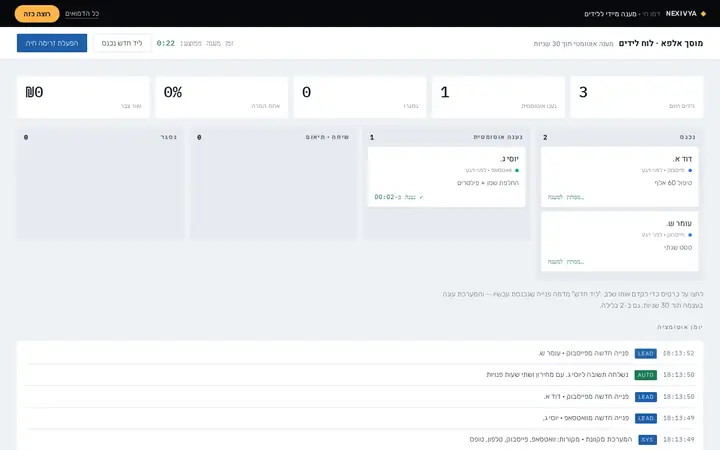This screenshot has width=720, height=450.
Task: Click the "יומן אוטומציה" section heading
Action: click(680, 327)
